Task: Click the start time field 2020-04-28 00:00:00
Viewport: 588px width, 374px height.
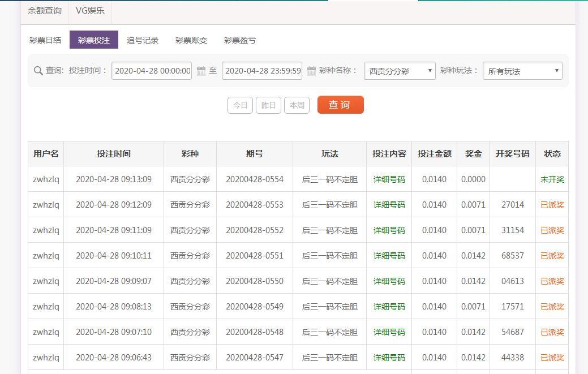Action: [x=152, y=71]
